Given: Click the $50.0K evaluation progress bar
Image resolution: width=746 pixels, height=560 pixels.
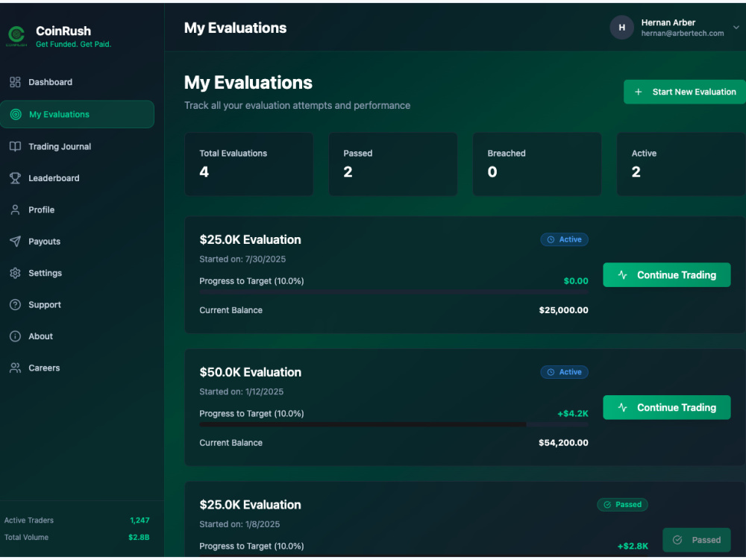Looking at the screenshot, I should click(394, 424).
